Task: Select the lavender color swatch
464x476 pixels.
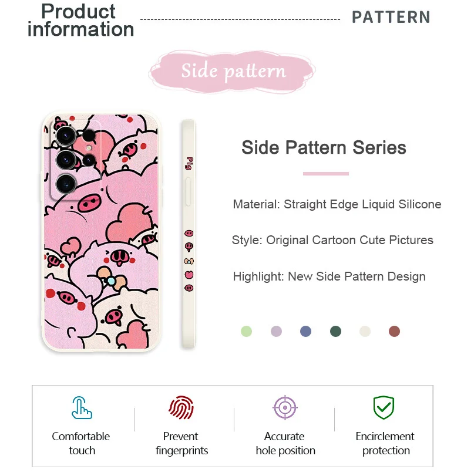Action: tap(276, 331)
